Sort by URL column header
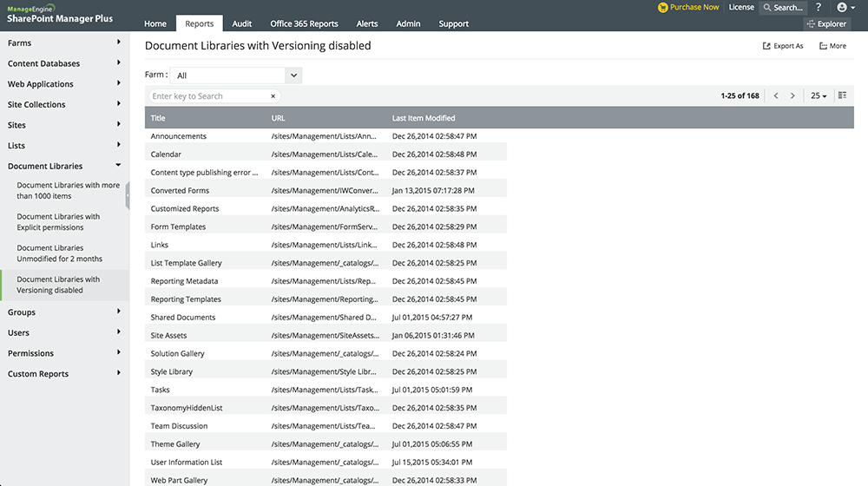This screenshot has width=868, height=486. click(x=279, y=118)
